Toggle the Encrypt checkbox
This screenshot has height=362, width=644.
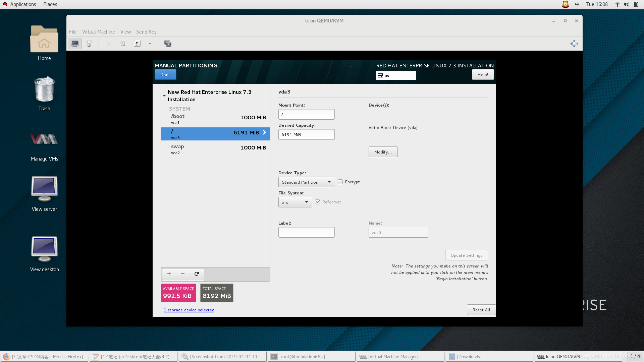click(340, 182)
